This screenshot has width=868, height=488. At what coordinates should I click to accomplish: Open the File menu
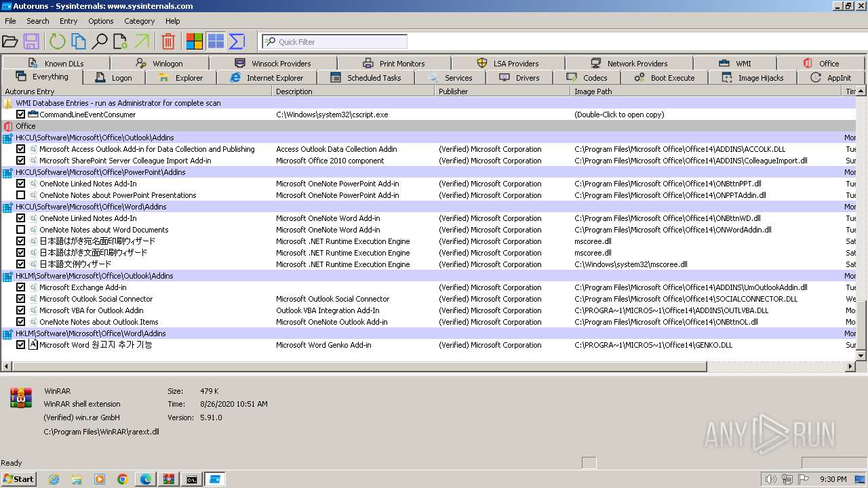pyautogui.click(x=10, y=21)
